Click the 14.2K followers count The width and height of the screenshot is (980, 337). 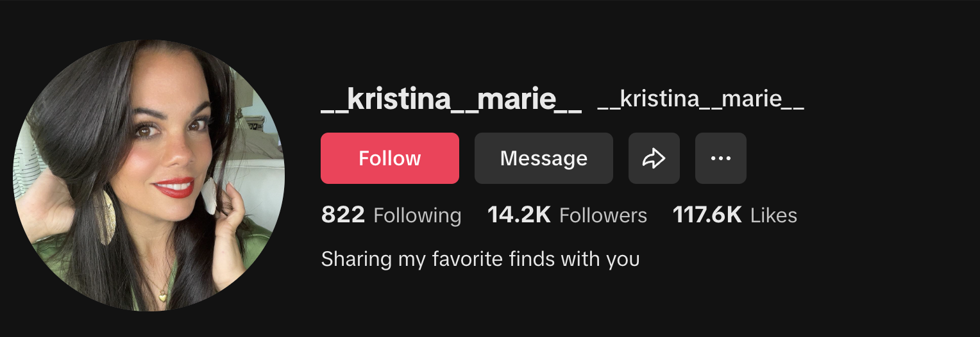pyautogui.click(x=519, y=215)
